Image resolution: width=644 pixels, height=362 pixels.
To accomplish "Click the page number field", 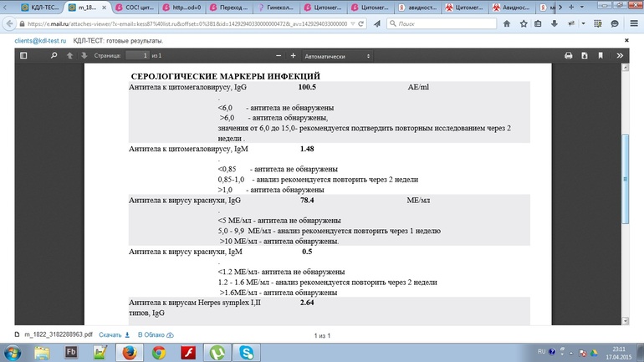I will [x=137, y=55].
